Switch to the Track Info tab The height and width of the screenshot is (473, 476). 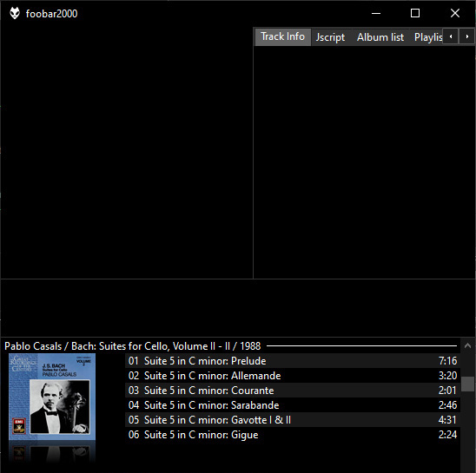pyautogui.click(x=282, y=37)
